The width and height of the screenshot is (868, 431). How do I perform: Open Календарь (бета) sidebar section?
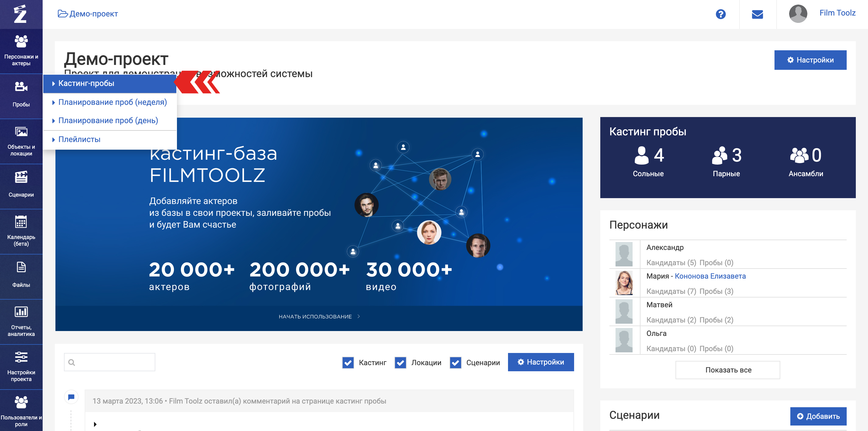21,231
